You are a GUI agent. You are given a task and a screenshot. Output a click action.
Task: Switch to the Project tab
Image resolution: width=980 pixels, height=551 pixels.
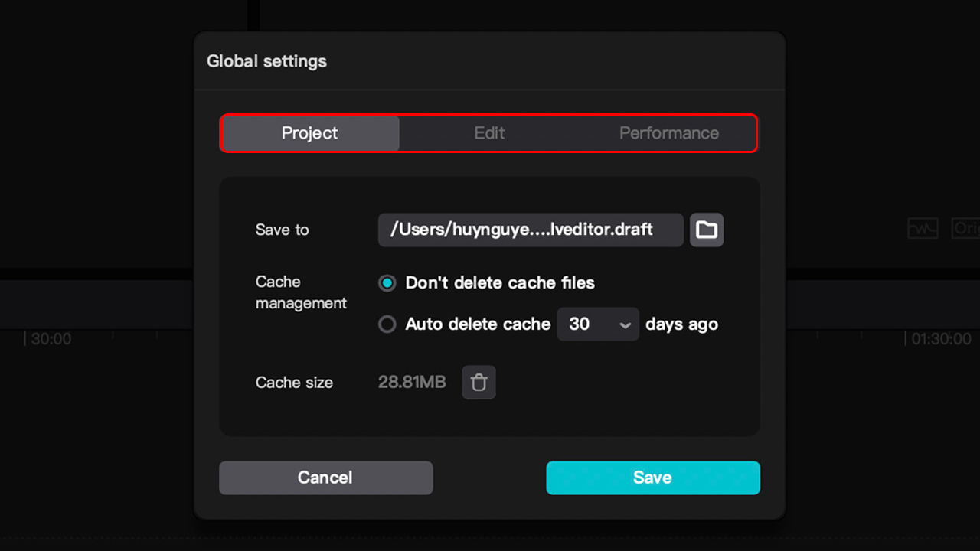pos(310,133)
